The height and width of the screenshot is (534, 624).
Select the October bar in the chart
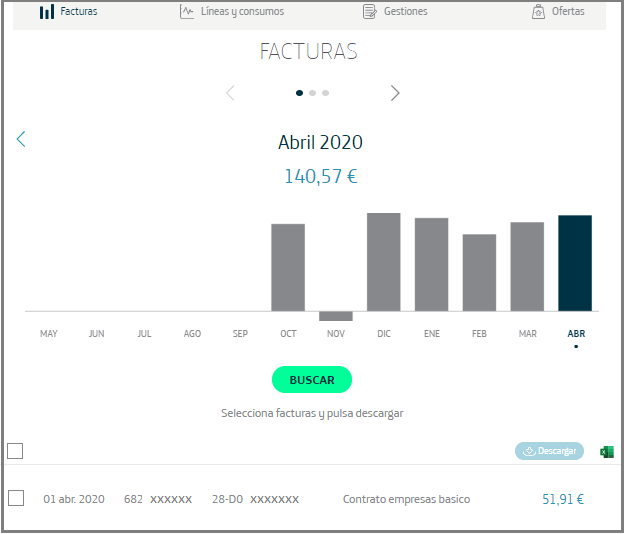point(288,267)
